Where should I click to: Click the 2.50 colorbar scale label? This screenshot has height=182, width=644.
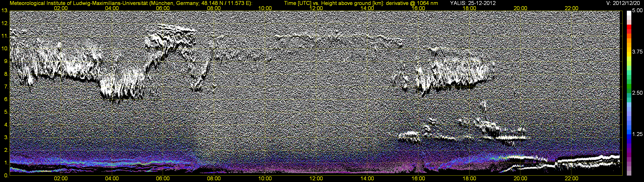pos(637,93)
